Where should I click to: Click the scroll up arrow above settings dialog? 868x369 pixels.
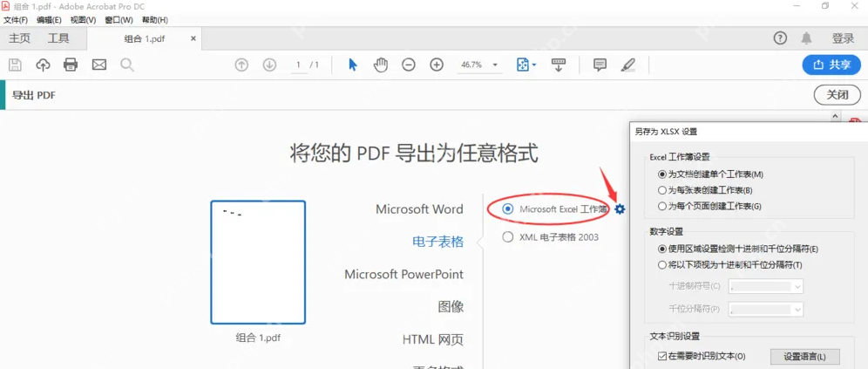coord(836,116)
